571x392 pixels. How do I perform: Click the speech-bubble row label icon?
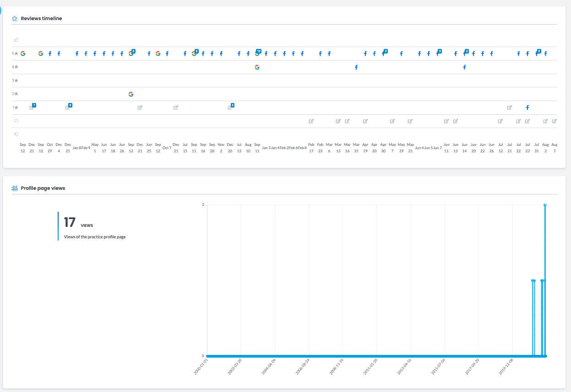[x=16, y=120]
